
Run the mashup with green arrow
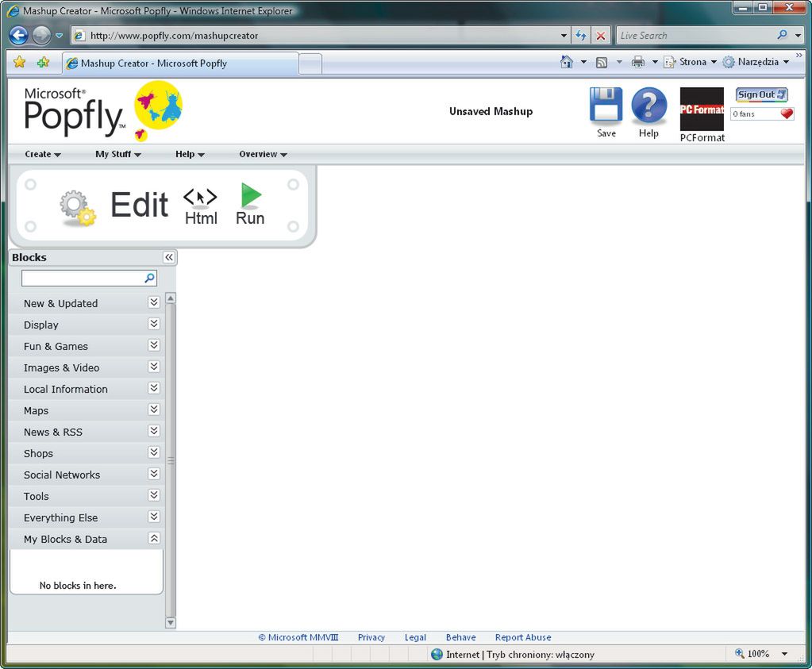(x=250, y=204)
